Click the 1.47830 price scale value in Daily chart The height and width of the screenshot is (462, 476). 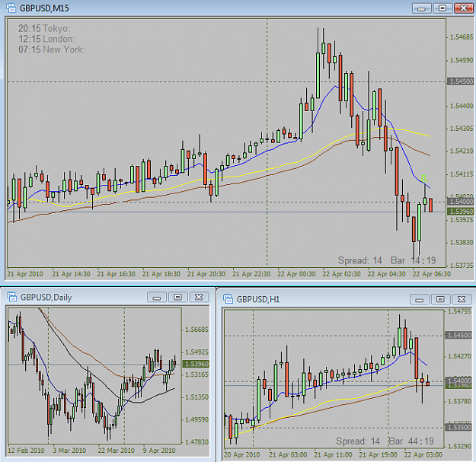(196, 442)
